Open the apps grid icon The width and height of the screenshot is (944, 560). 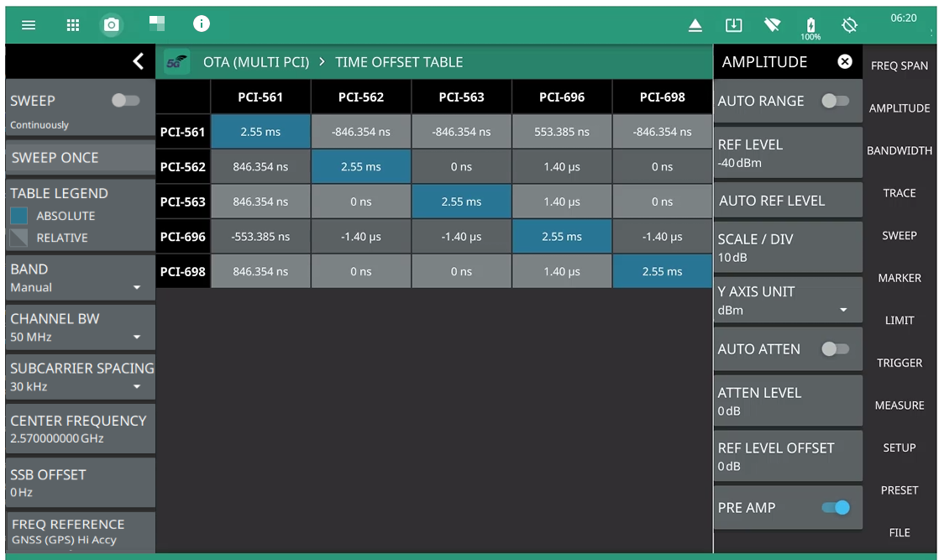pos(73,25)
